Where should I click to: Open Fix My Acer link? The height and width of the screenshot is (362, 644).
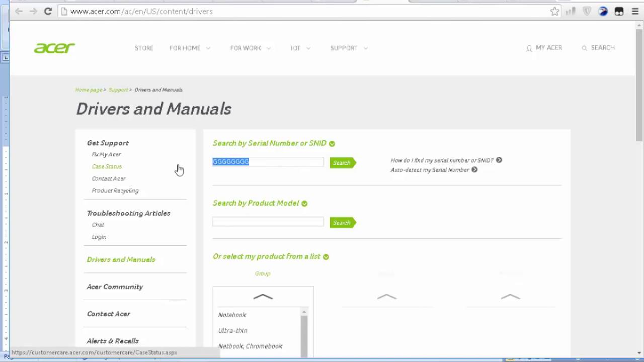pos(106,154)
